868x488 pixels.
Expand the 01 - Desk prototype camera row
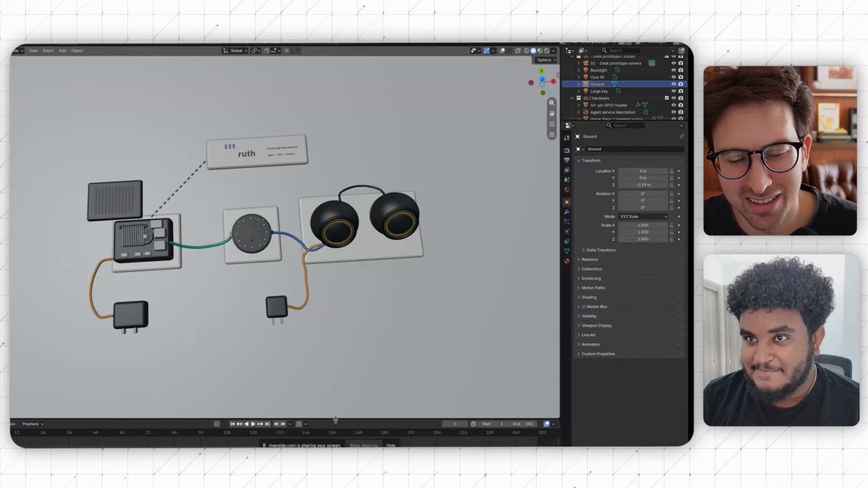point(578,63)
